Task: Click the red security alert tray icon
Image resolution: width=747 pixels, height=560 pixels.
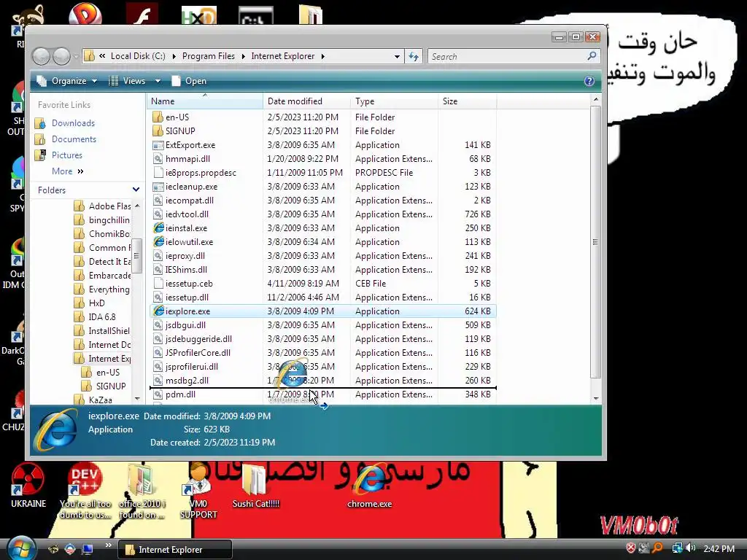Action: pos(631,548)
